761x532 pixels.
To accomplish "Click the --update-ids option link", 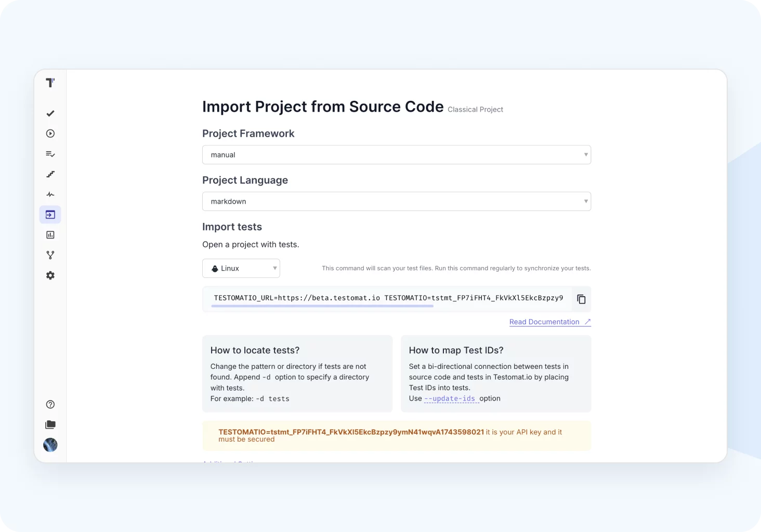I will click(x=450, y=398).
